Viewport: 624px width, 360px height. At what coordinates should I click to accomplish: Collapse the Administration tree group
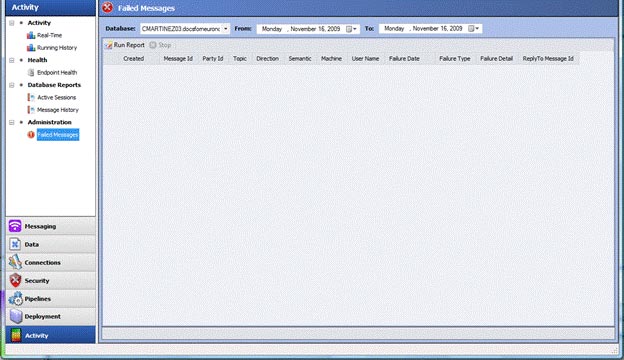(x=12, y=122)
